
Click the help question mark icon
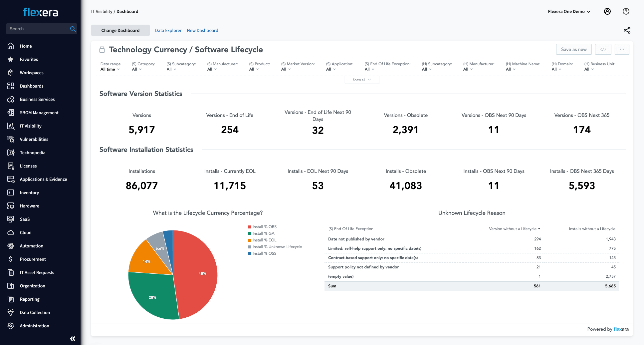tap(626, 11)
